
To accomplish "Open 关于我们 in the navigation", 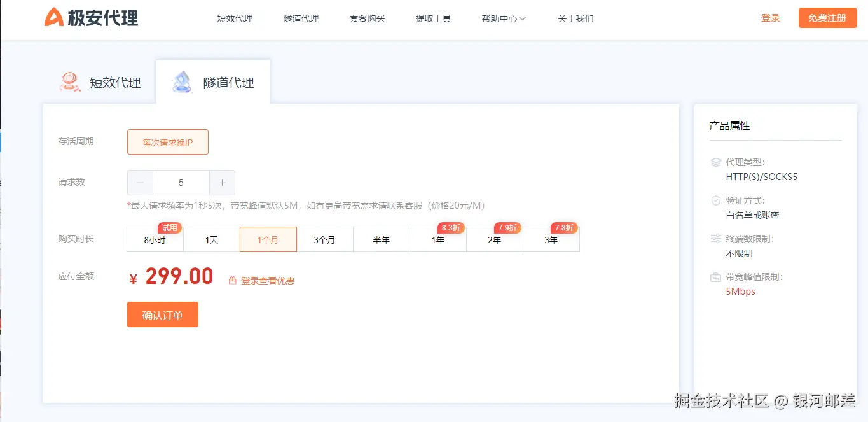I will [575, 18].
